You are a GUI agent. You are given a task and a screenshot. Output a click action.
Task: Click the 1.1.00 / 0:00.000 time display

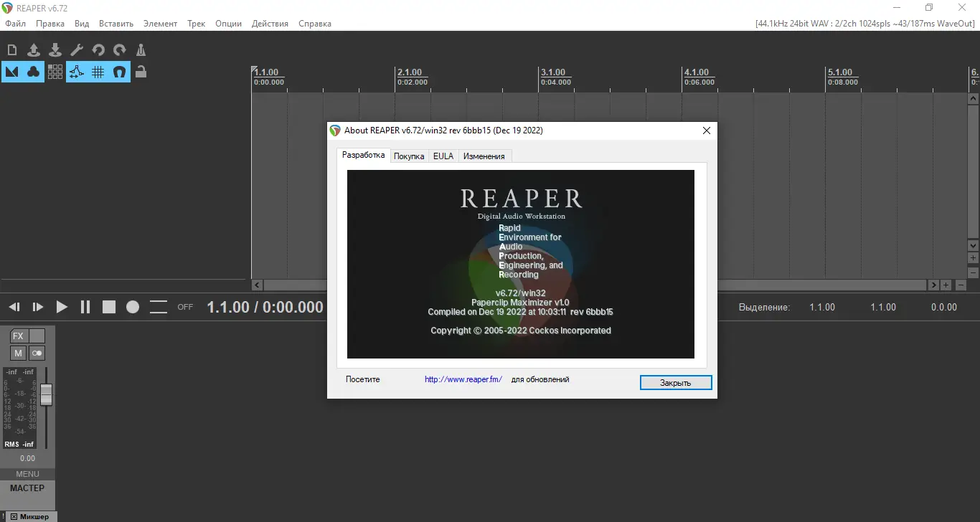point(265,307)
